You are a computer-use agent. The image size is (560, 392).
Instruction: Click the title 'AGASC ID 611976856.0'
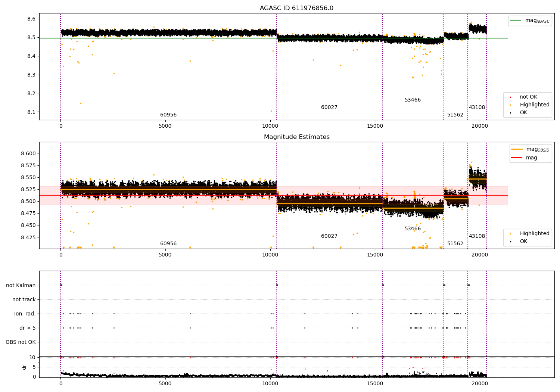coord(296,8)
